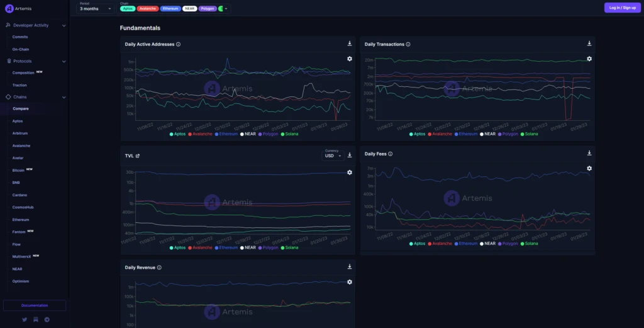
Task: Open Artemis Twitter page icon
Action: click(x=25, y=319)
